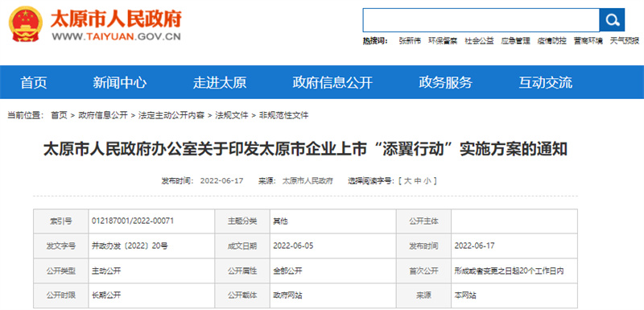Click document number 并政办发〔2022〕20号
Screen dimensions: 644x310
pyautogui.click(x=130, y=246)
